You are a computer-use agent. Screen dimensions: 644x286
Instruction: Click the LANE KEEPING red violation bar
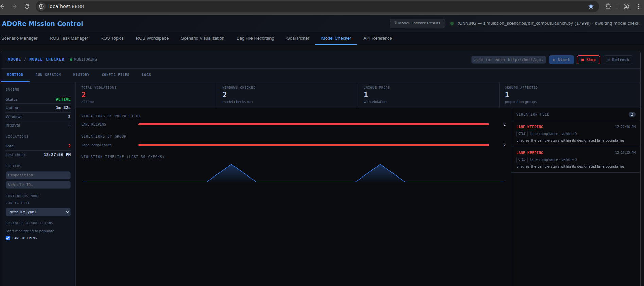(x=314, y=124)
